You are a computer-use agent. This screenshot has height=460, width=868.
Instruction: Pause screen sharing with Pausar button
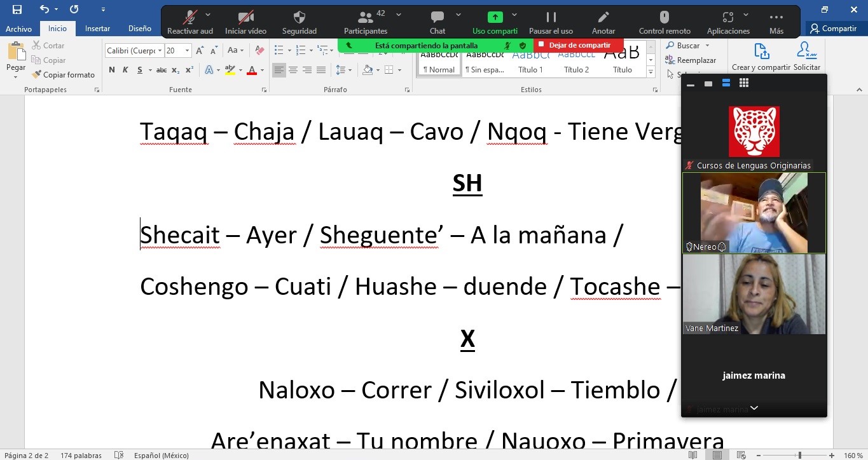click(x=551, y=18)
